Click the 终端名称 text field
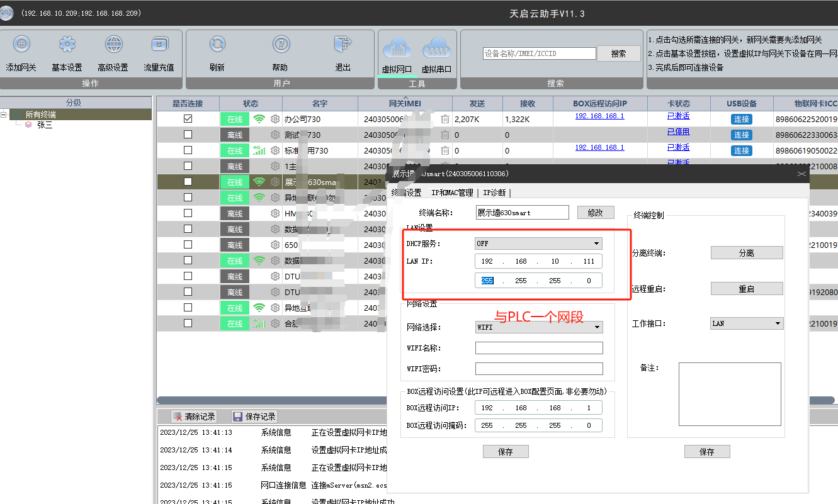Viewport: 838px width, 504px height. point(522,213)
